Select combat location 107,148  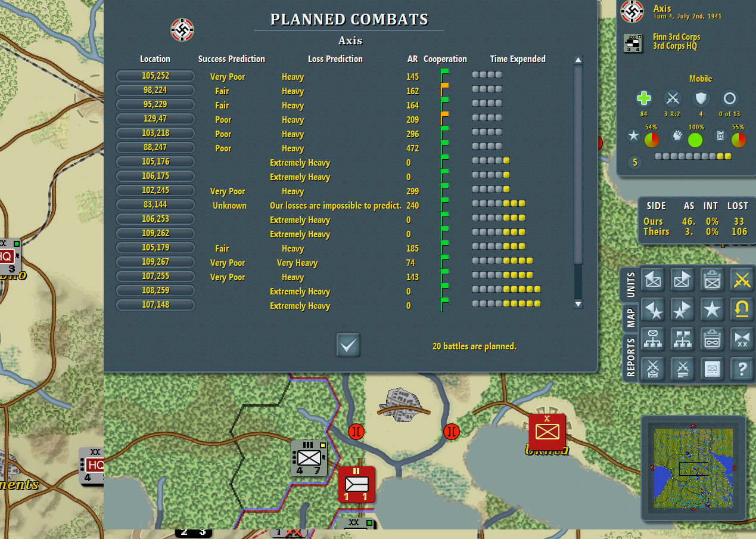click(x=155, y=305)
